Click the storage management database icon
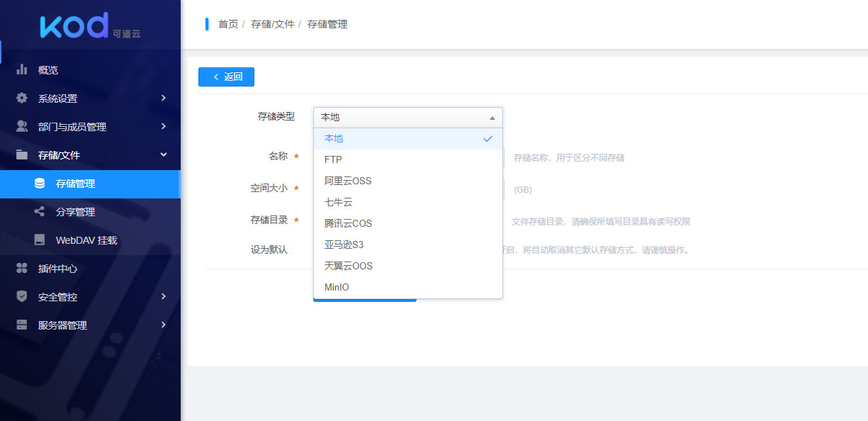Screen dimensions: 868x421 click(40, 184)
